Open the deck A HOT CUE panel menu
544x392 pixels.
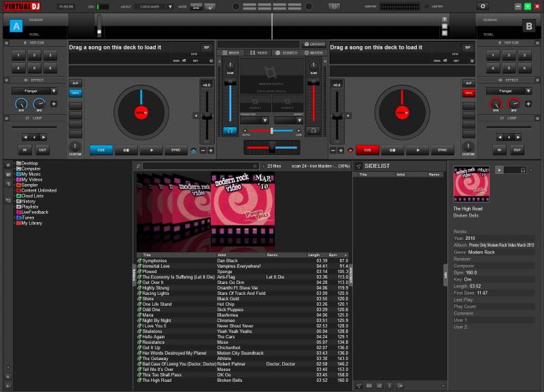(x=6, y=43)
